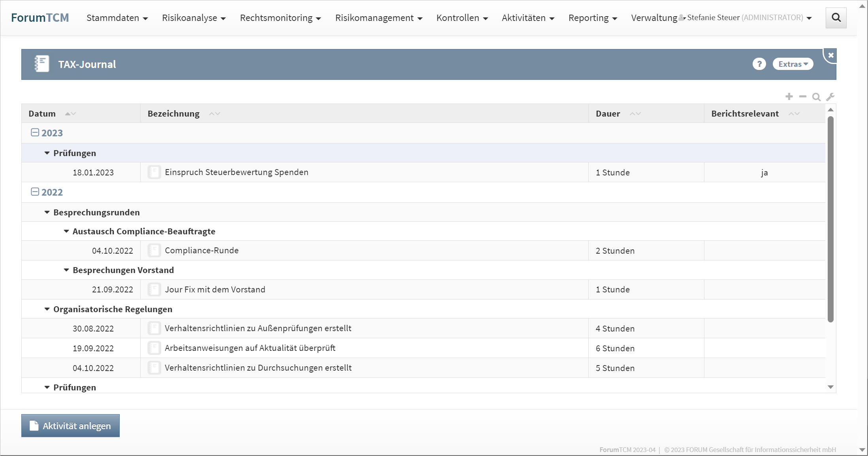This screenshot has height=456, width=868.
Task: Click document icon beside Compliance-Runde entry
Action: [x=154, y=251]
